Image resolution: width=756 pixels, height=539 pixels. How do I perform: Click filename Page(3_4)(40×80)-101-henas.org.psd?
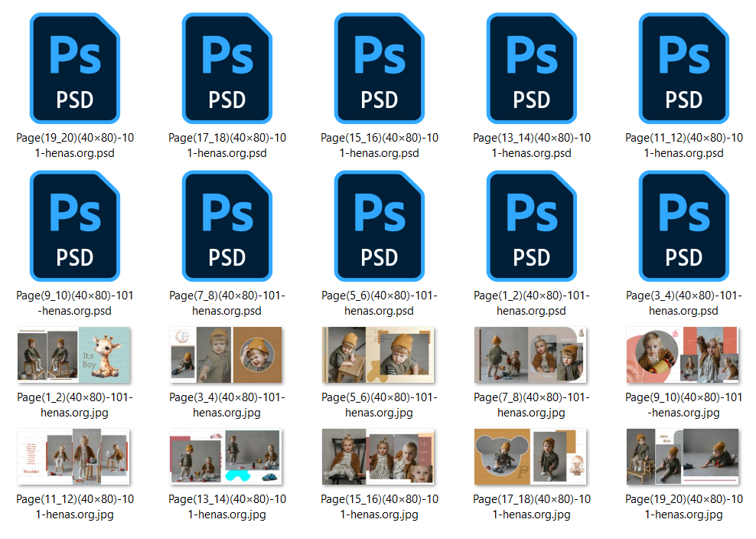coord(684,303)
